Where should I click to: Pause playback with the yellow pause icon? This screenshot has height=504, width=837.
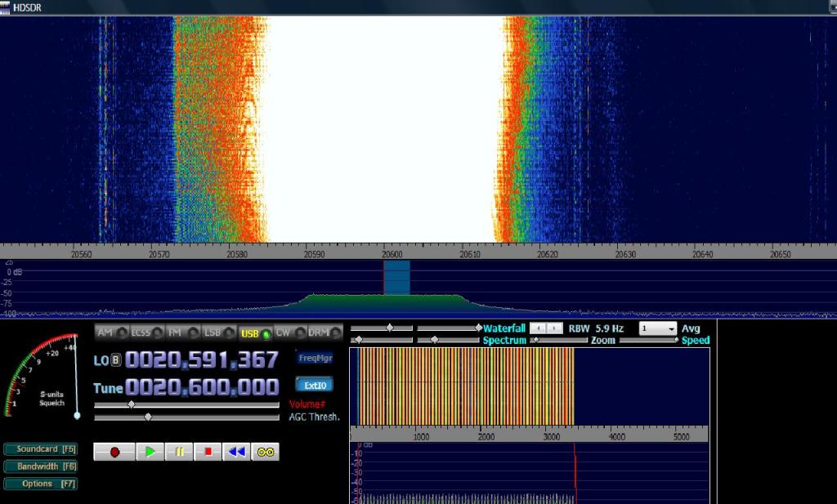click(179, 452)
